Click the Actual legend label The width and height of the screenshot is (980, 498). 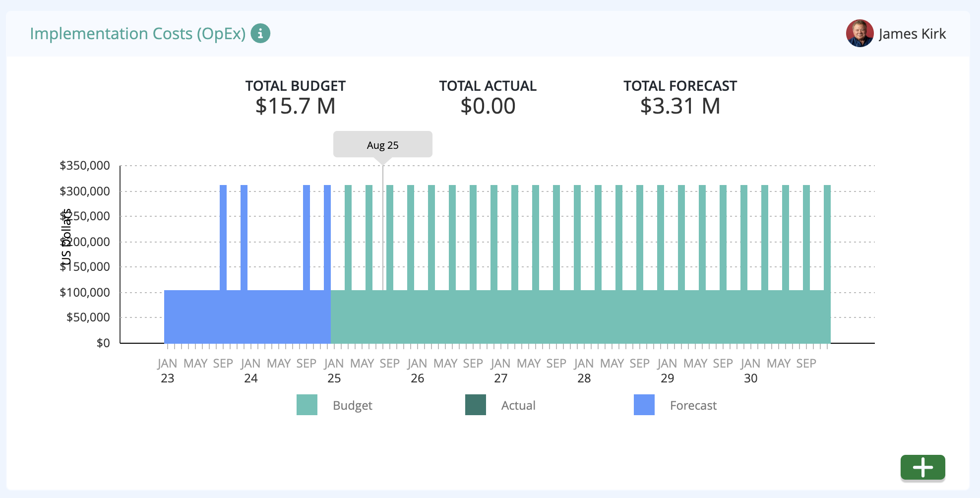click(x=518, y=405)
